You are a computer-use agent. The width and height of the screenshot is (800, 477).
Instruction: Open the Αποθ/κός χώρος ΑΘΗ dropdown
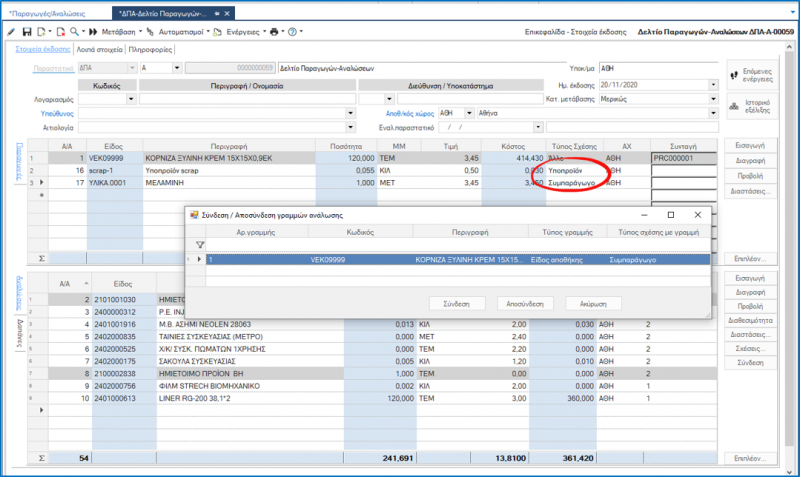[469, 113]
